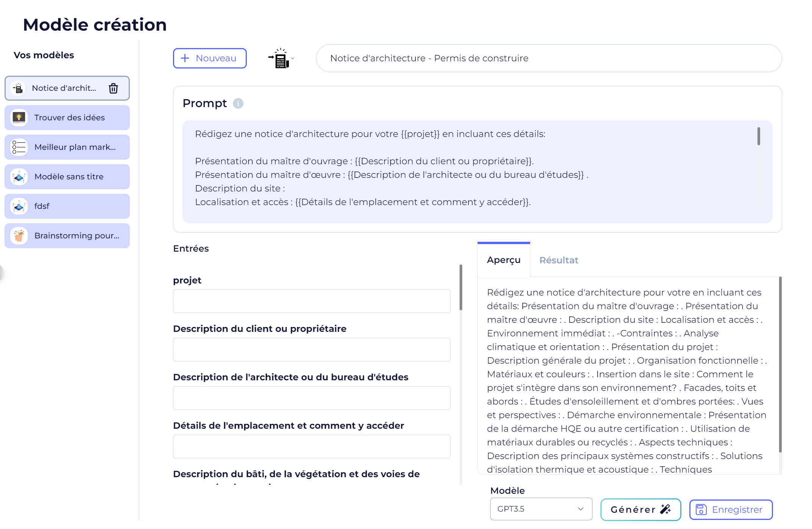Select the Aperçu tab
The width and height of the screenshot is (812, 529).
[x=503, y=260]
